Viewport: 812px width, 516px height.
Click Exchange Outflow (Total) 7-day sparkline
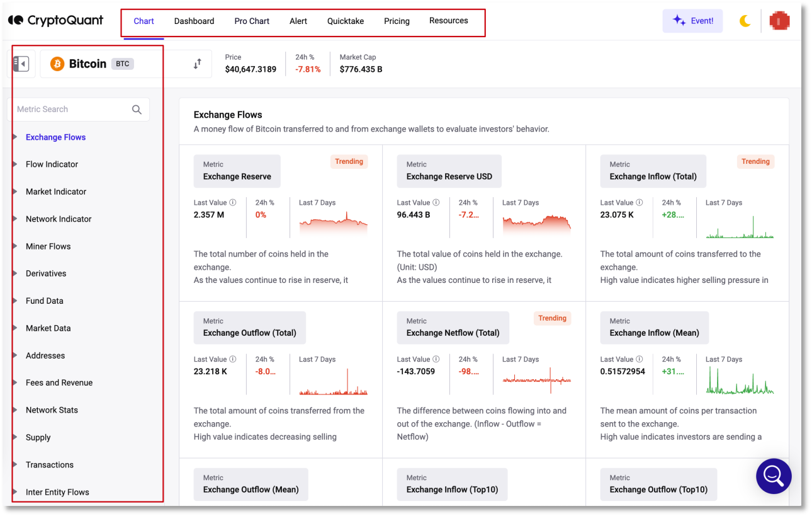(x=333, y=382)
